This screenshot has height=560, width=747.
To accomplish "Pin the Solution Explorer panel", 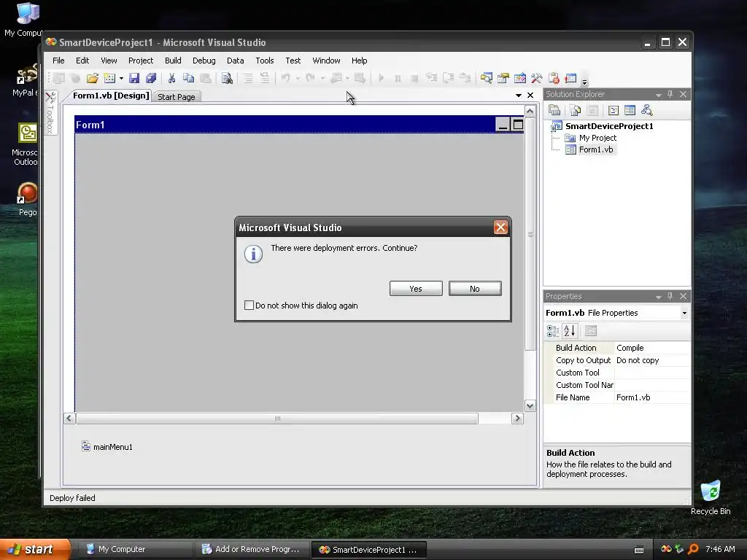I will (x=670, y=94).
